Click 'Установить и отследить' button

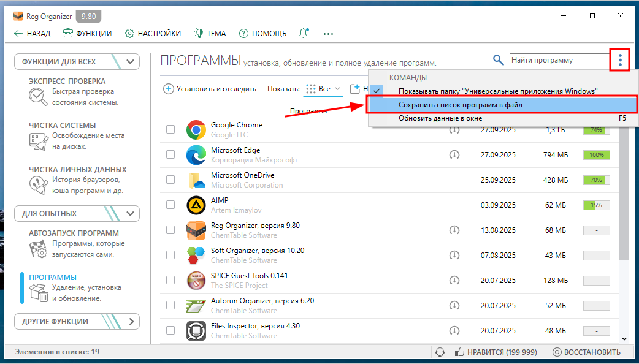[x=210, y=89]
